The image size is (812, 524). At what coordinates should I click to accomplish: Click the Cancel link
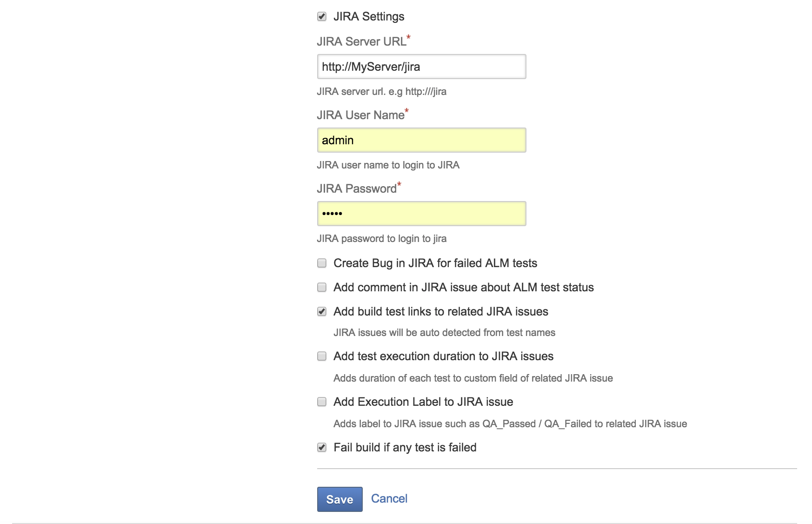[x=389, y=498]
